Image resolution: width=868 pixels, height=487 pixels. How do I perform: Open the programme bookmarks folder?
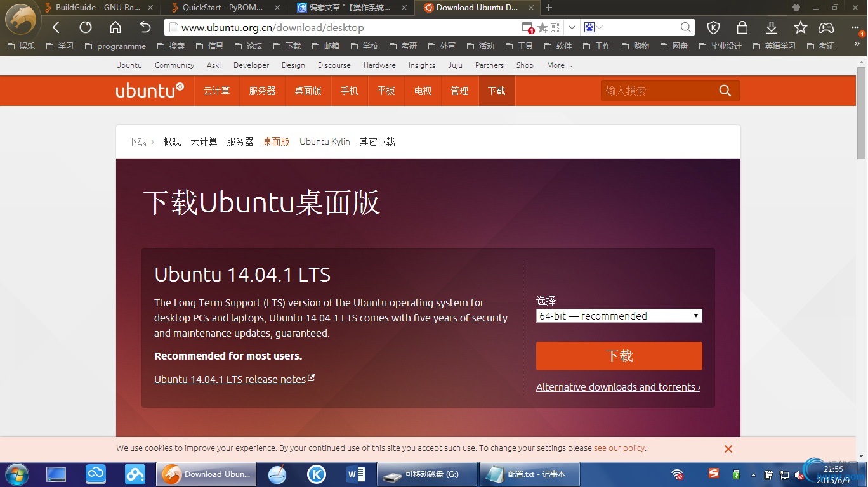115,46
